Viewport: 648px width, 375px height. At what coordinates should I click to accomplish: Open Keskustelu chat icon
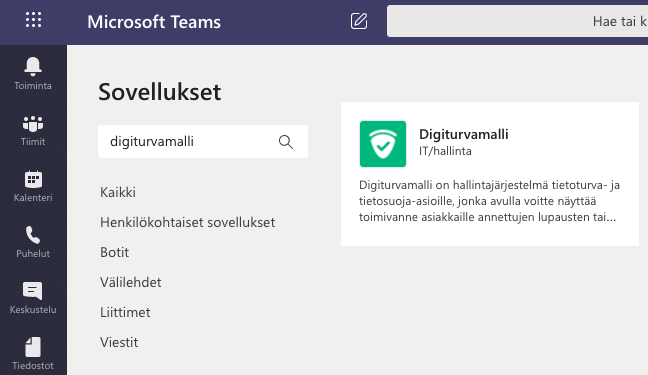(x=33, y=291)
